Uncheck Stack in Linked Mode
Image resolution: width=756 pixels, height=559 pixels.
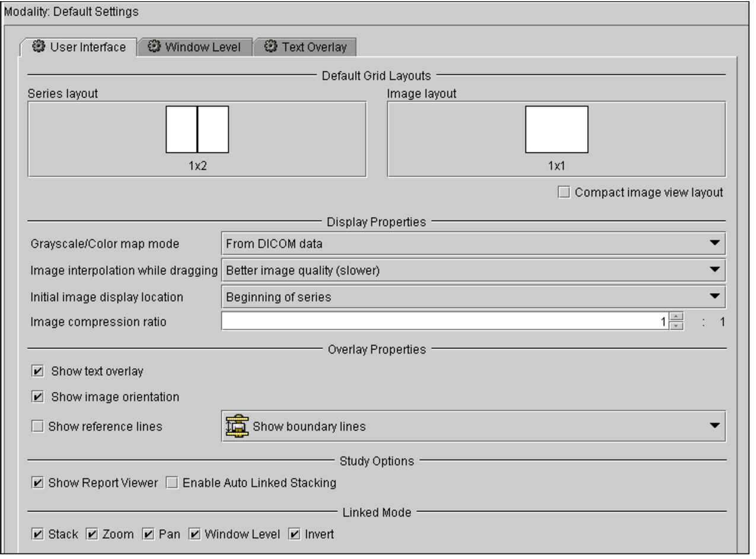(x=38, y=535)
